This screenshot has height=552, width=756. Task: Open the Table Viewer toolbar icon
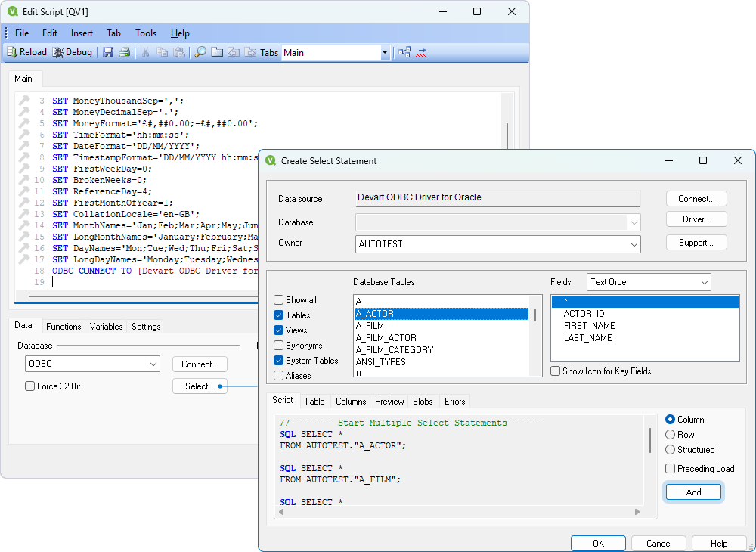point(404,53)
